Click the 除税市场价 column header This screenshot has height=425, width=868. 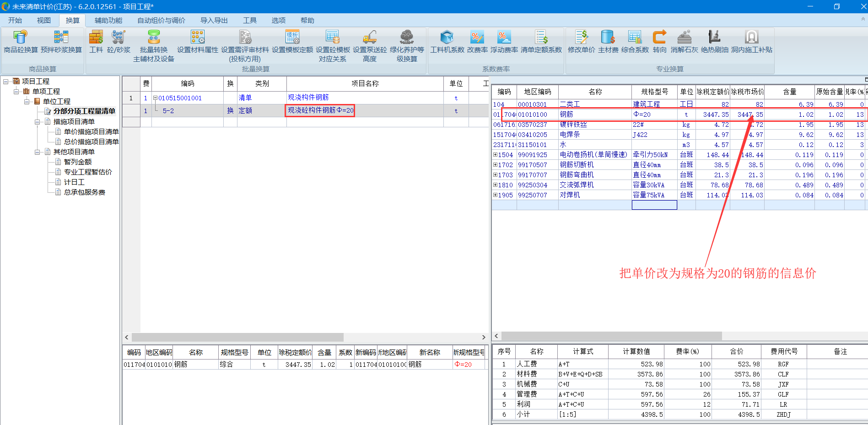click(747, 92)
